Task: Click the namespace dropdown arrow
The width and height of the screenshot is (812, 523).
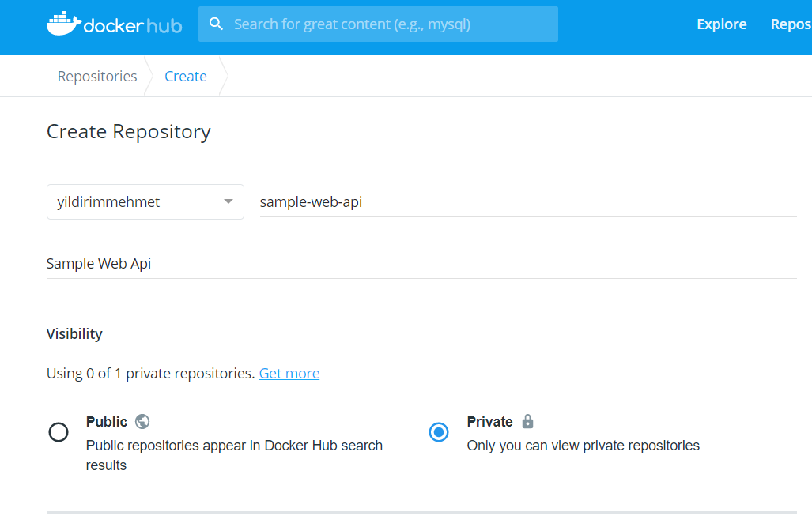Action: click(228, 201)
